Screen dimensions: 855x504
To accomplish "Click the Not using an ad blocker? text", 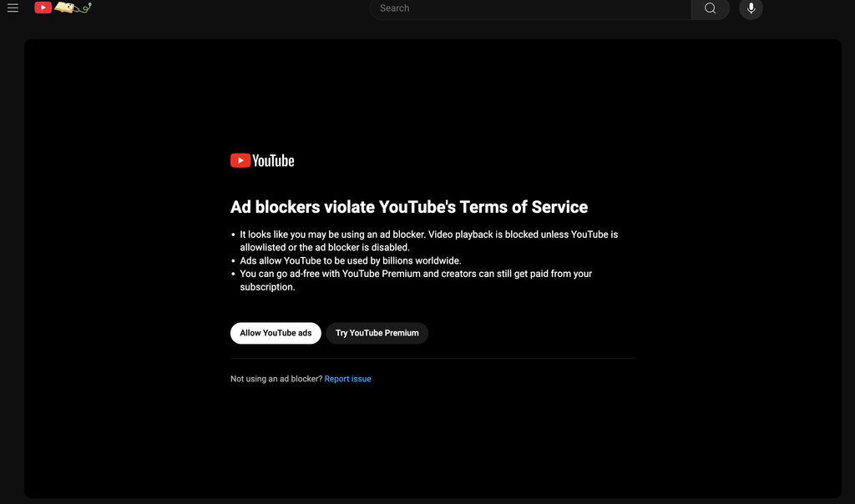I will coord(276,379).
